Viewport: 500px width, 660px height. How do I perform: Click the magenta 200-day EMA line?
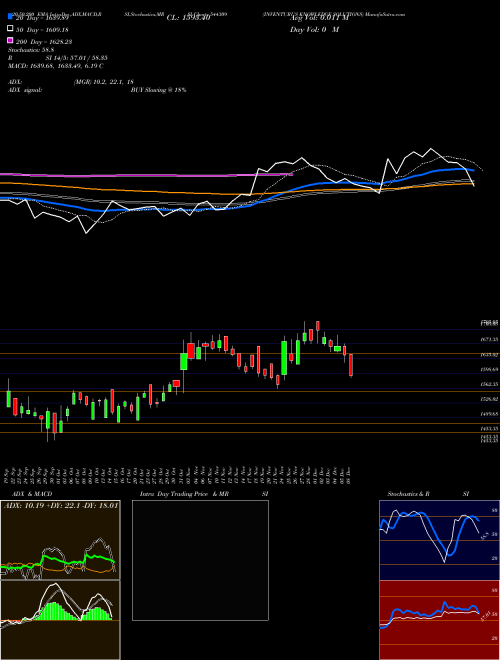tap(147, 175)
